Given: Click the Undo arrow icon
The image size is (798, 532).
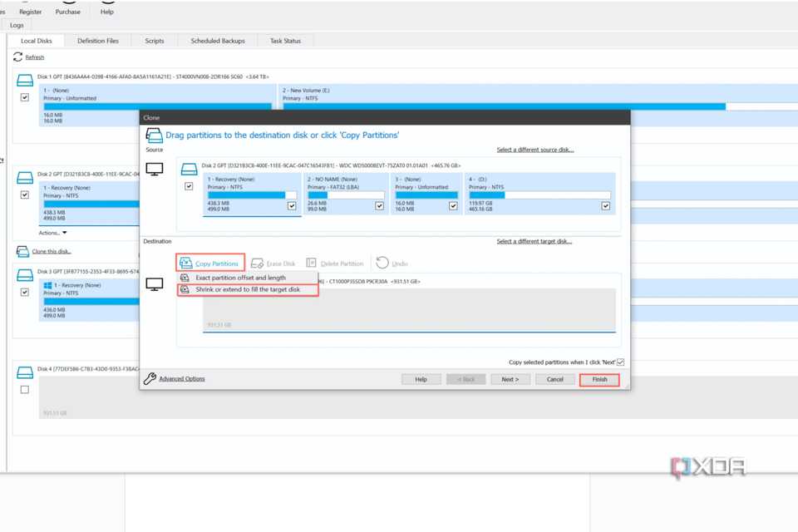Looking at the screenshot, I should coord(382,264).
